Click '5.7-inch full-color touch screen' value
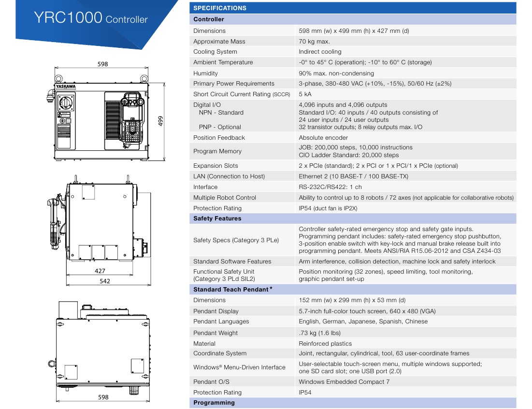532x409 pixels. [x=367, y=311]
